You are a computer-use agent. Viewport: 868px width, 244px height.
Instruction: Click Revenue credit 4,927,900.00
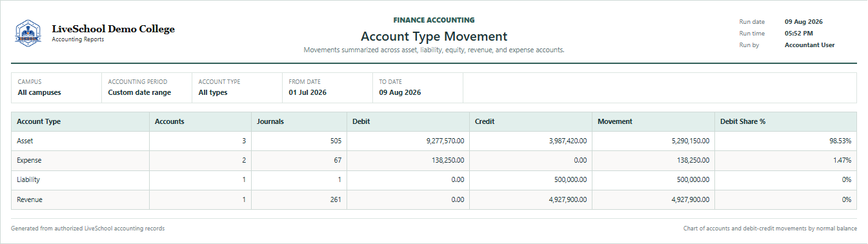[x=568, y=200]
